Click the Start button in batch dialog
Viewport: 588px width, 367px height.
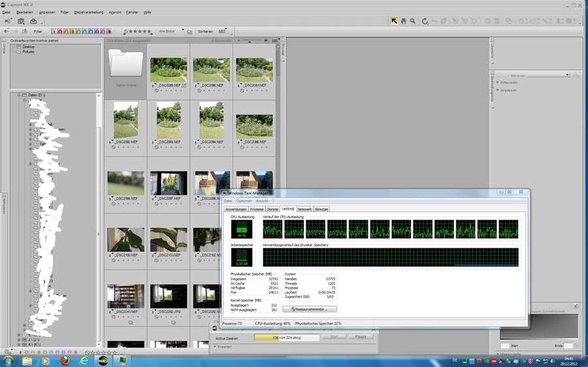tap(334, 337)
